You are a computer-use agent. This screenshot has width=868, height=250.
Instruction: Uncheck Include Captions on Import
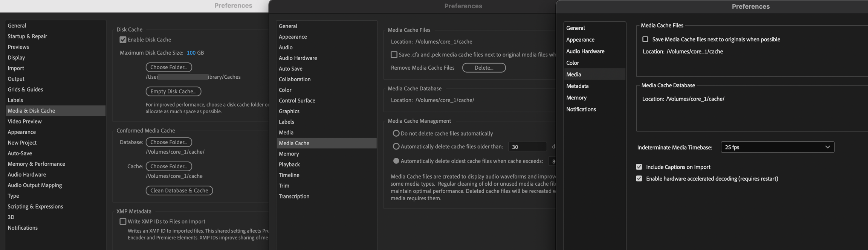tap(639, 167)
